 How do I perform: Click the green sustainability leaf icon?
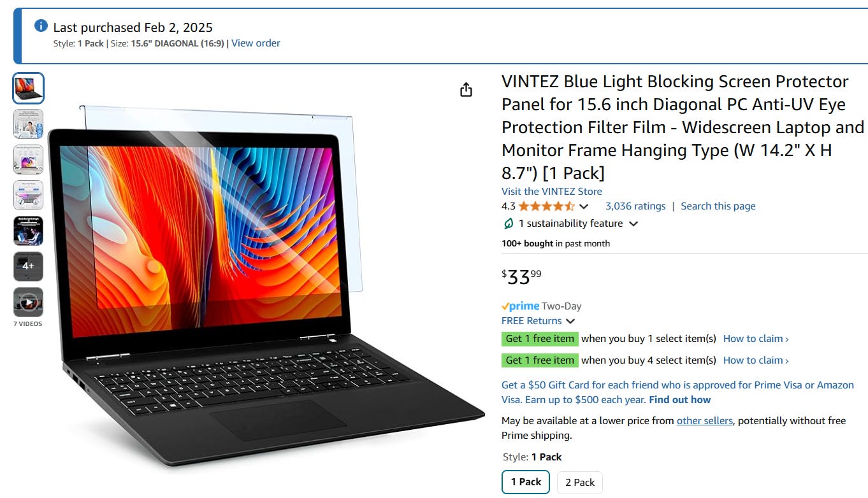click(508, 224)
